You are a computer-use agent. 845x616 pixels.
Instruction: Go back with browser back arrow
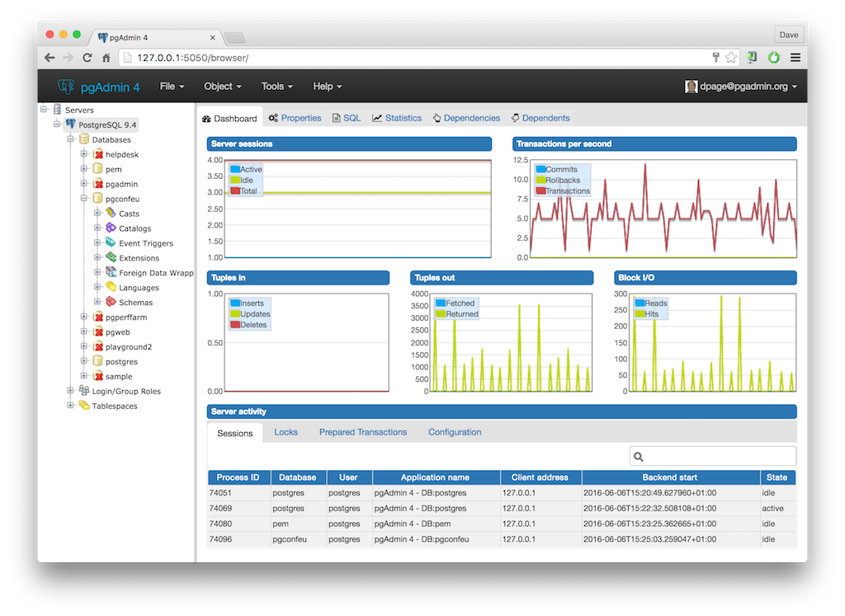coord(50,58)
